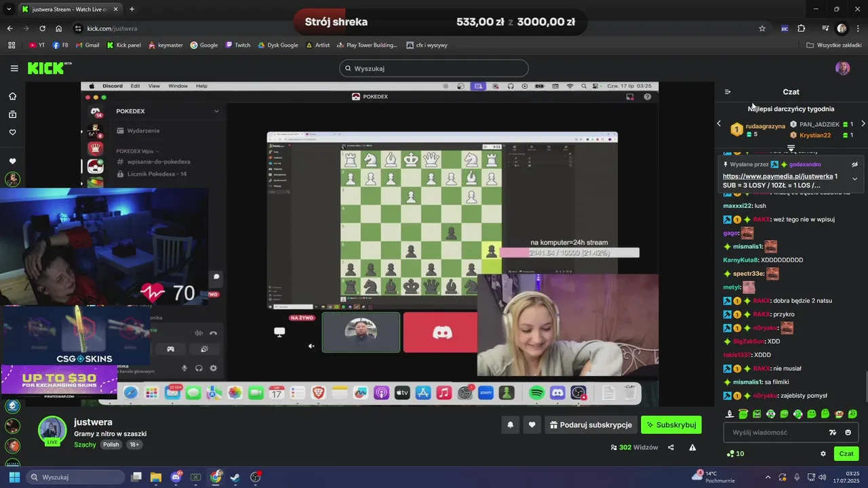This screenshot has width=868, height=488.
Task: Open Chrome three-dot menu
Action: point(858,28)
